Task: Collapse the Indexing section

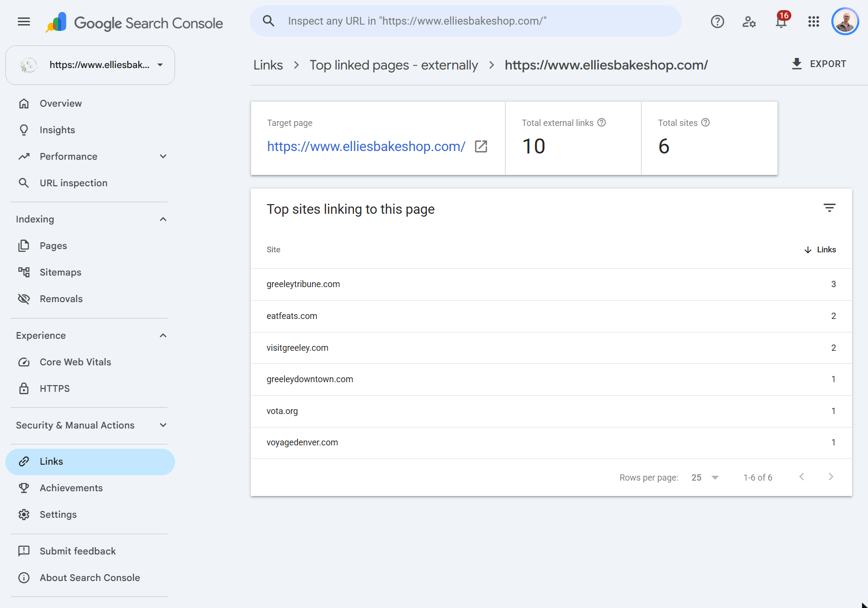Action: tap(163, 219)
